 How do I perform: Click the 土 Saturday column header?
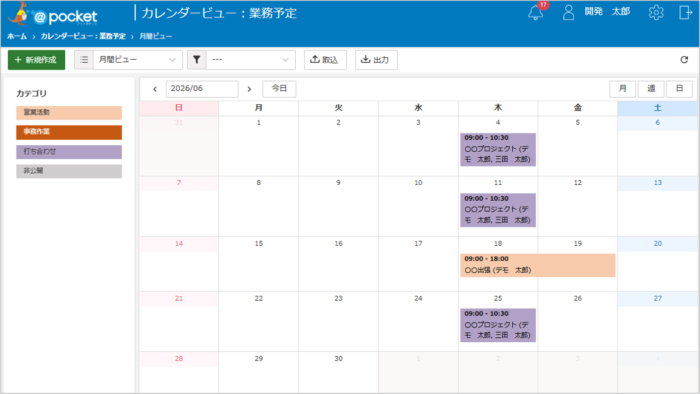(x=658, y=108)
